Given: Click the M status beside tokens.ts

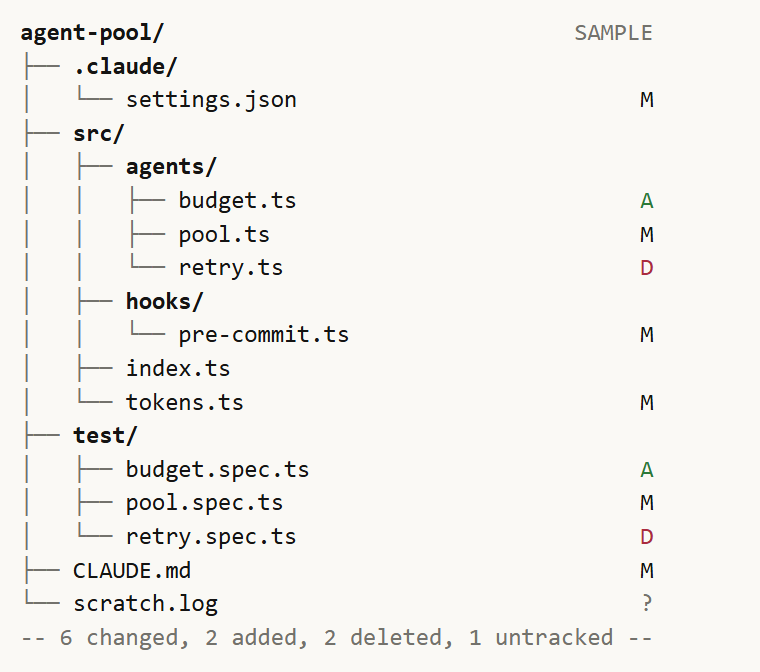Looking at the screenshot, I should [x=647, y=402].
